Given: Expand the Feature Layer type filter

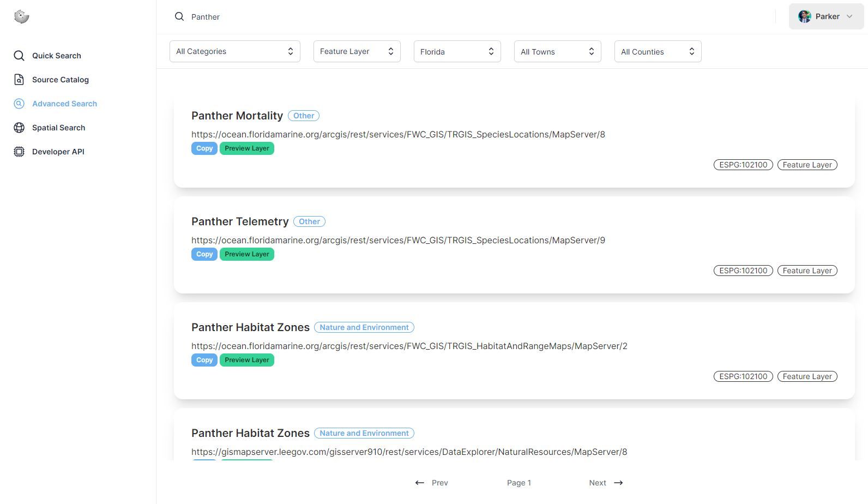Looking at the screenshot, I should pos(357,51).
